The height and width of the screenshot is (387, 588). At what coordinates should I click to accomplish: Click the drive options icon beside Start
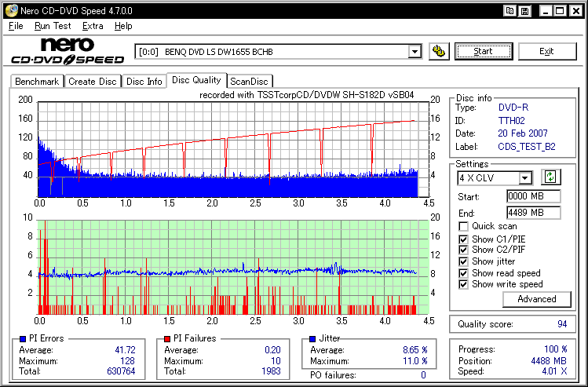pos(439,51)
